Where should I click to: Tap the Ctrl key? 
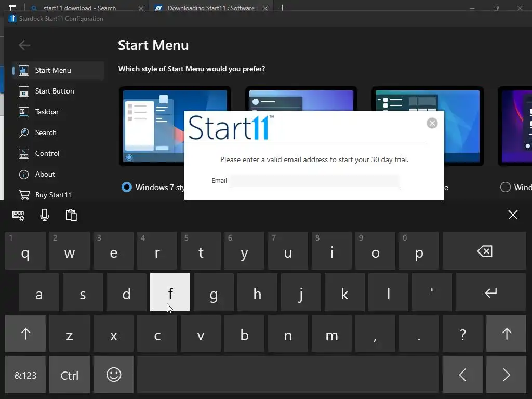70,375
